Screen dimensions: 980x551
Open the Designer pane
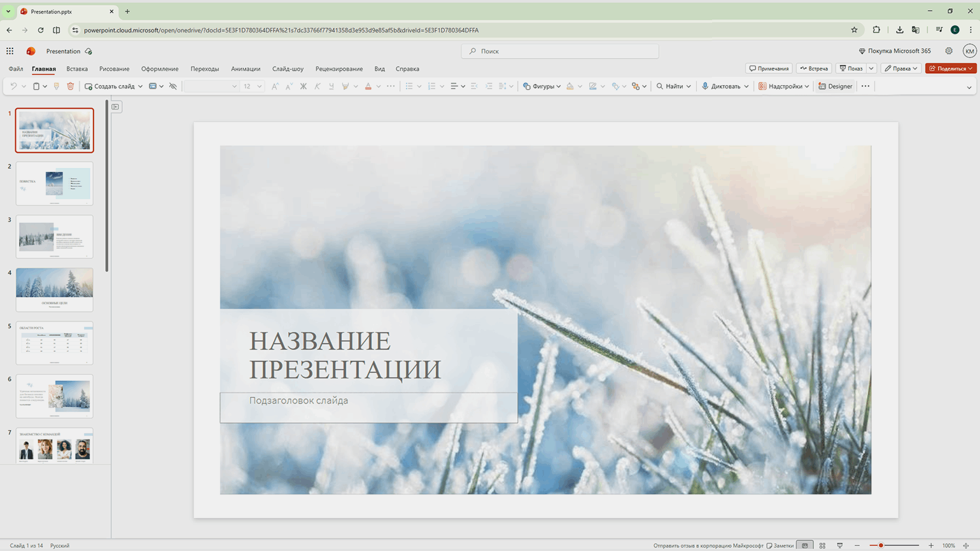point(835,87)
